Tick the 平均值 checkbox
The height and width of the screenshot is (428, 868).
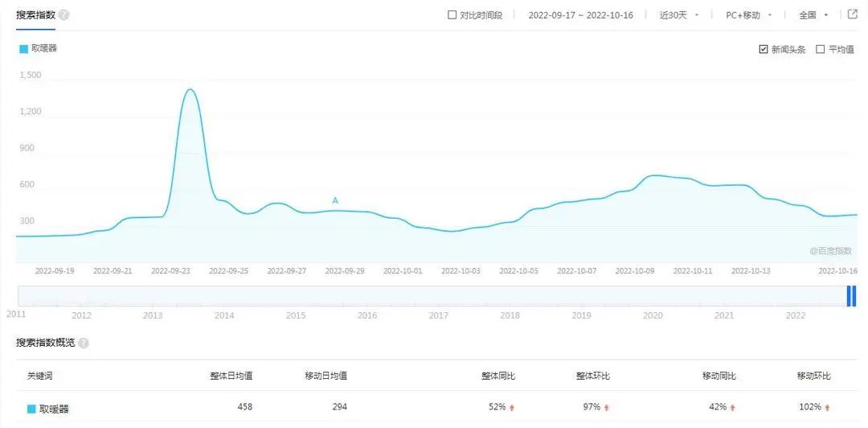821,49
